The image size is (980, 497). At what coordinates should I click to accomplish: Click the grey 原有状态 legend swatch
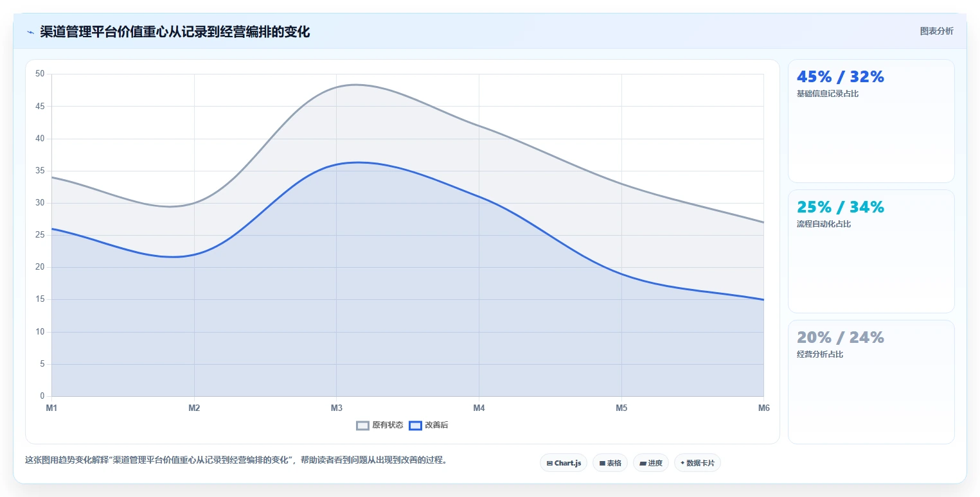[x=363, y=425]
